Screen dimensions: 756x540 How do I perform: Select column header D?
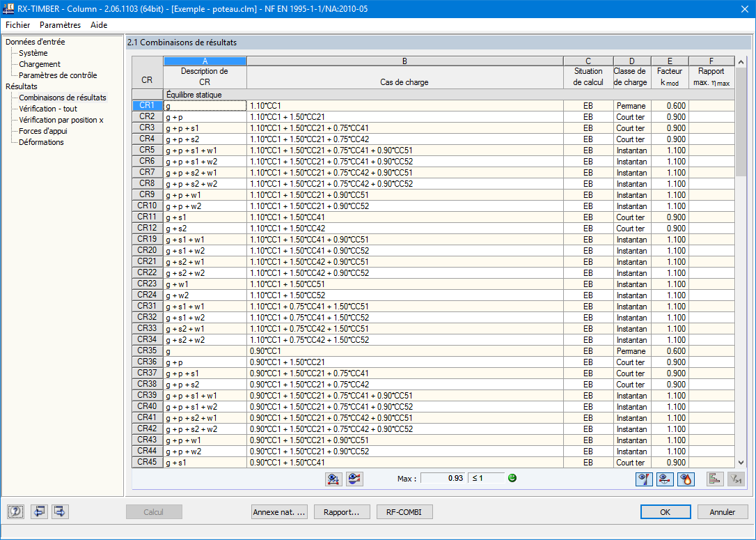tap(632, 61)
